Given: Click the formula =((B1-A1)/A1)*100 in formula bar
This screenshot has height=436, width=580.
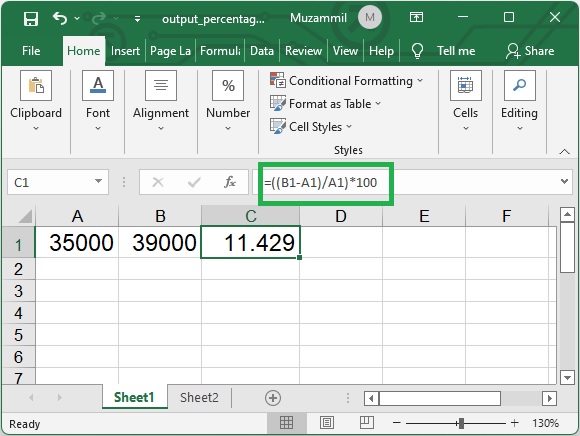Looking at the screenshot, I should (x=320, y=183).
